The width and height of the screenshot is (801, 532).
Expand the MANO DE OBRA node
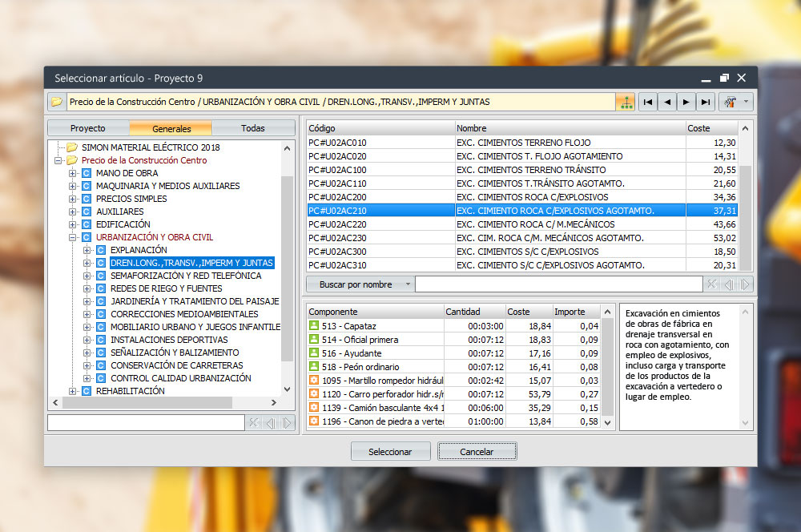click(x=73, y=173)
